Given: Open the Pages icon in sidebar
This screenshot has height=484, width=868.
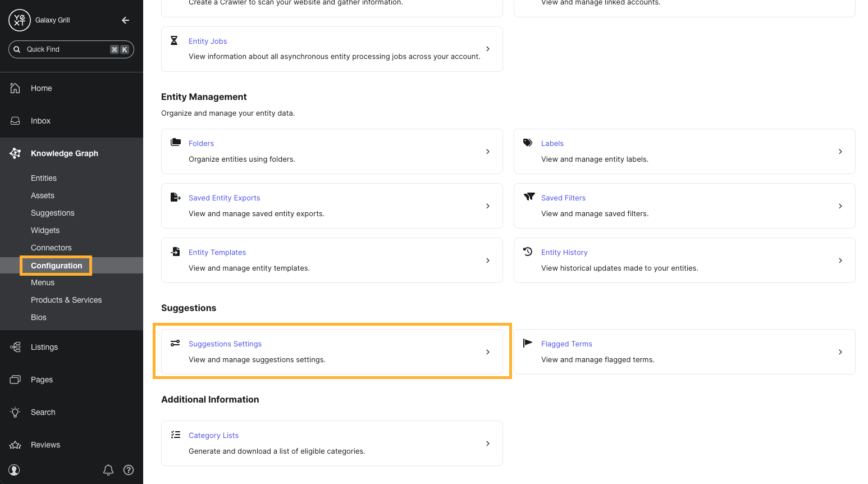Looking at the screenshot, I should coord(14,379).
